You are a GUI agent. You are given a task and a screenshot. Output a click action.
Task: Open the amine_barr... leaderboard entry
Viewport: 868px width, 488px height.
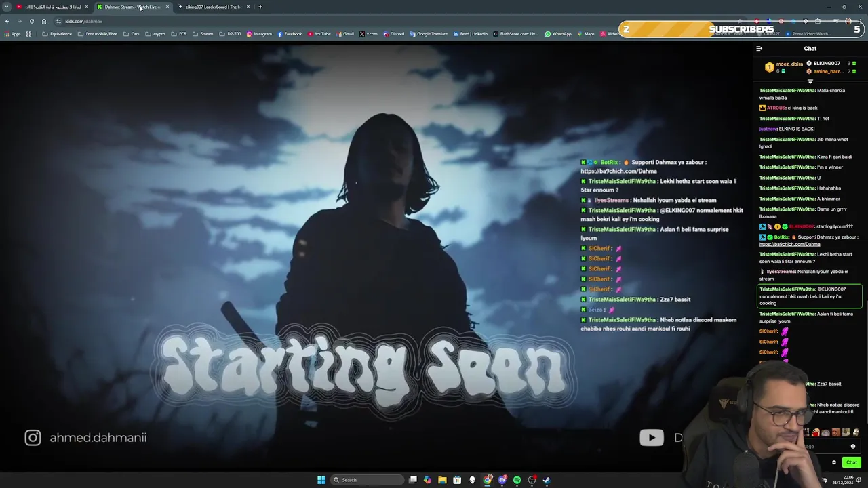(831, 72)
